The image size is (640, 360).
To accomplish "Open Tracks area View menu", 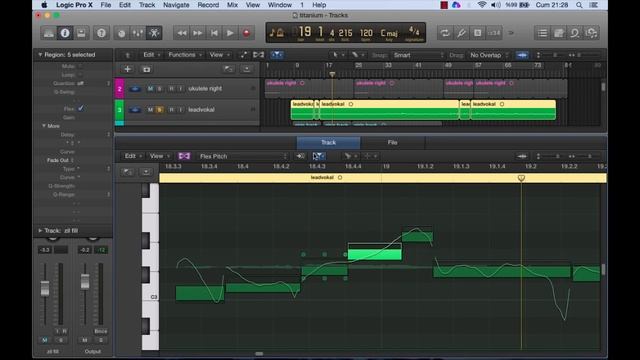I will pyautogui.click(x=219, y=55).
